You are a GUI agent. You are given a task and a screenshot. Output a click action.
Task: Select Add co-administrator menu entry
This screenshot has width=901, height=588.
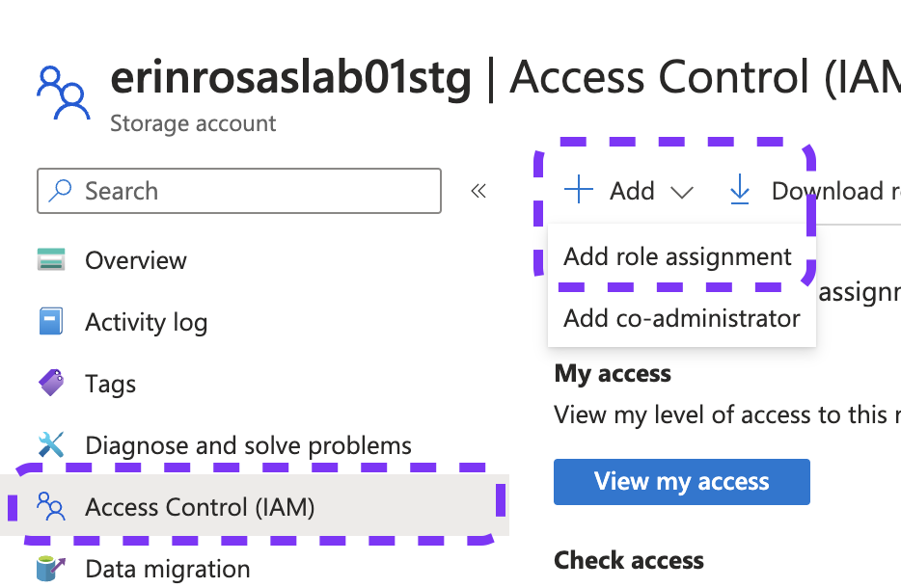tap(680, 318)
